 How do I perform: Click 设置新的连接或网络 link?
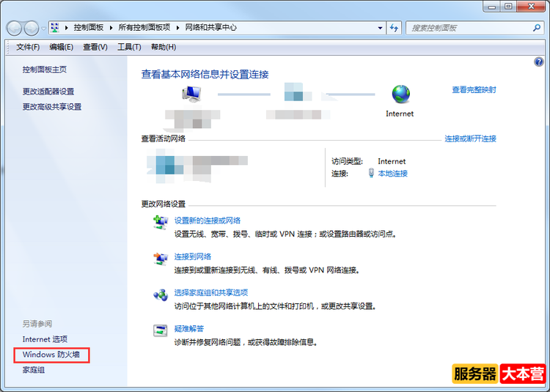click(208, 221)
